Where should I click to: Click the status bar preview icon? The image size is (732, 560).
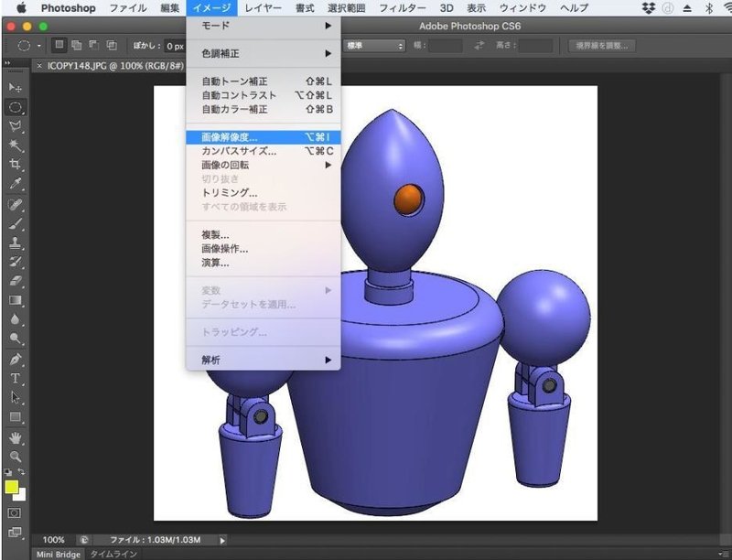point(83,540)
